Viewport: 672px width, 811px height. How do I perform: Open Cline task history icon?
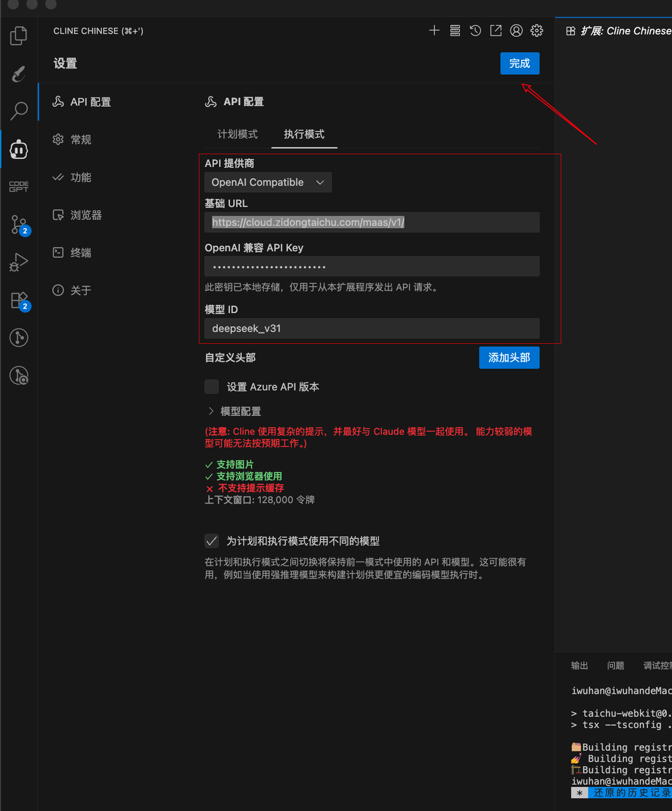pyautogui.click(x=475, y=30)
